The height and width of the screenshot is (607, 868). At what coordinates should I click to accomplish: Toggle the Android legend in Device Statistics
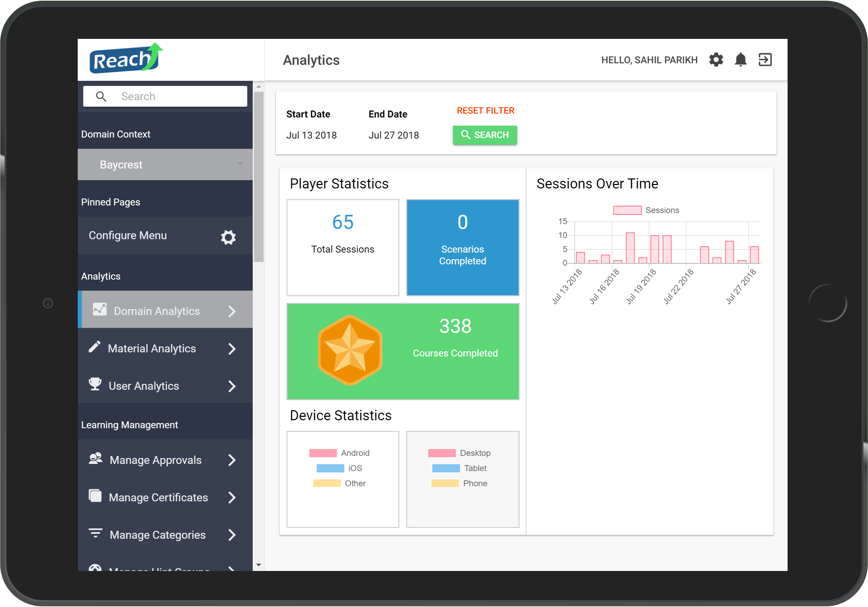point(339,453)
